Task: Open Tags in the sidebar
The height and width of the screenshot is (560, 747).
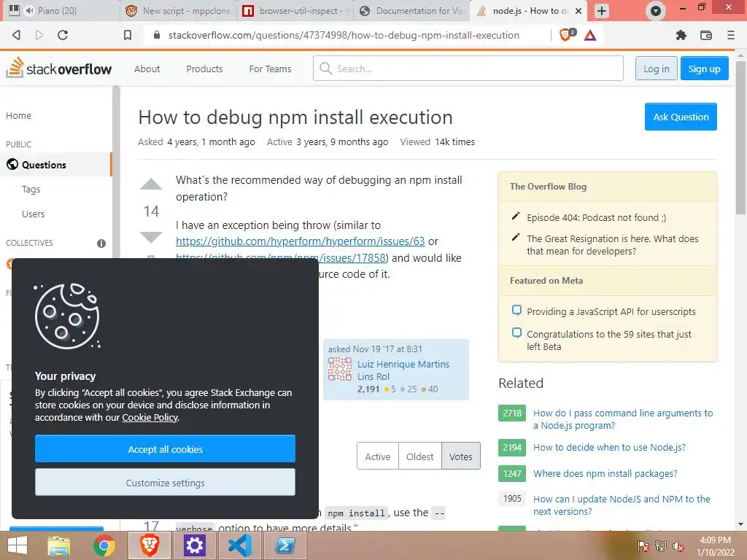Action: pos(31,189)
